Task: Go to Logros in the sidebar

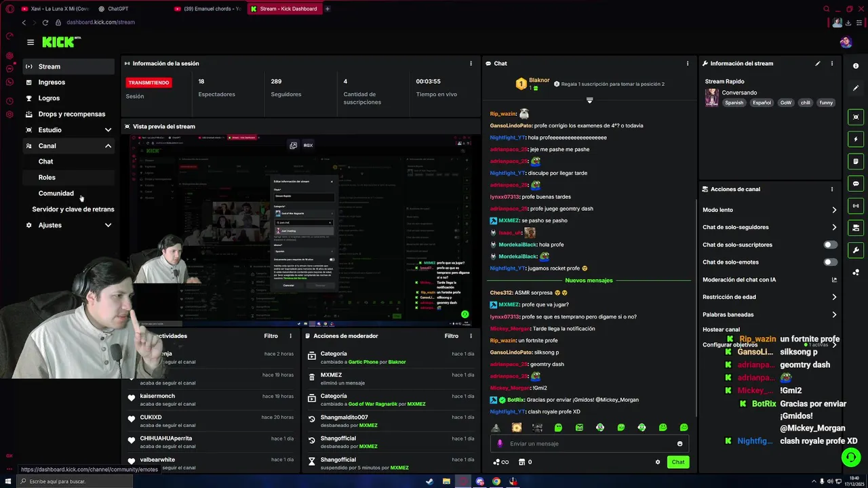Action: tap(69, 98)
